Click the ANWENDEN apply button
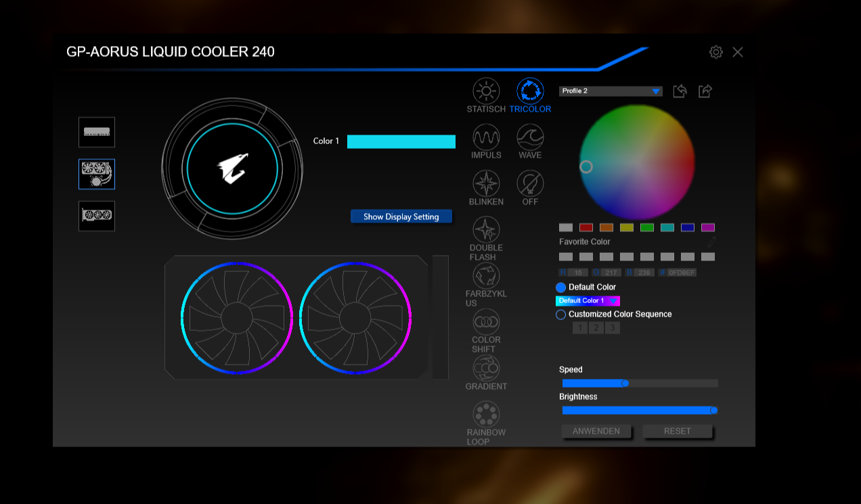 596,431
